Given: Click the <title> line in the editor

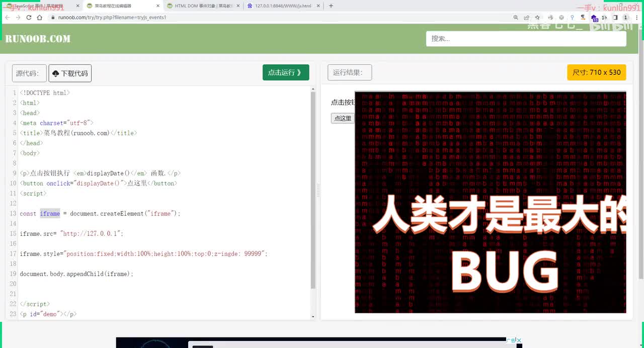Looking at the screenshot, I should 78,133.
